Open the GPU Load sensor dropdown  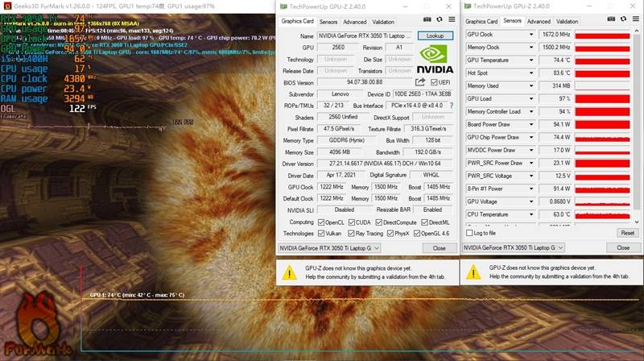[x=531, y=98]
